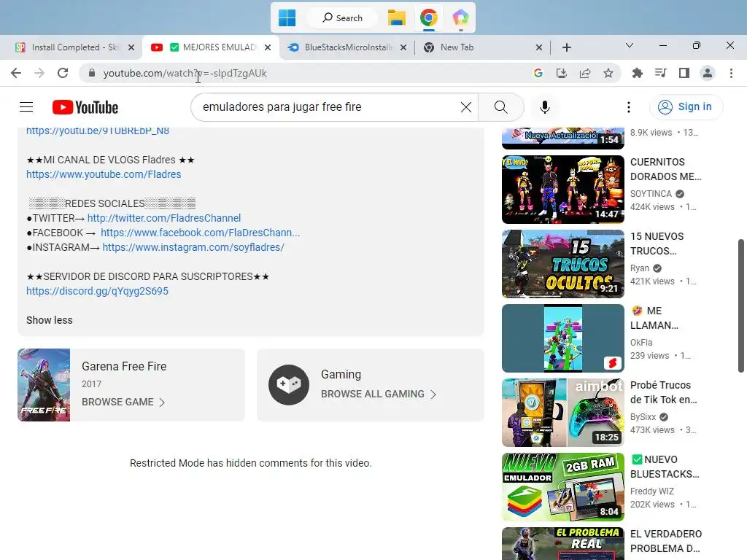
Task: Open the Discord invite link
Action: (97, 291)
